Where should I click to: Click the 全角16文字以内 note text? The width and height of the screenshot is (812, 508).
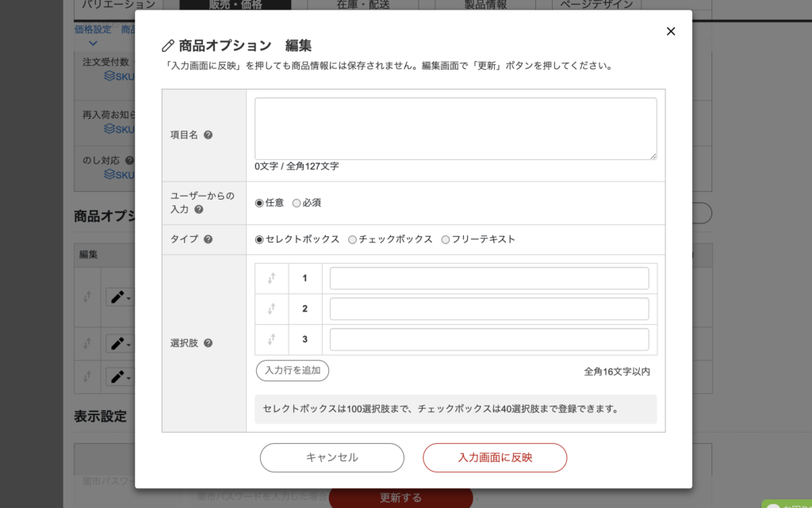[617, 372]
